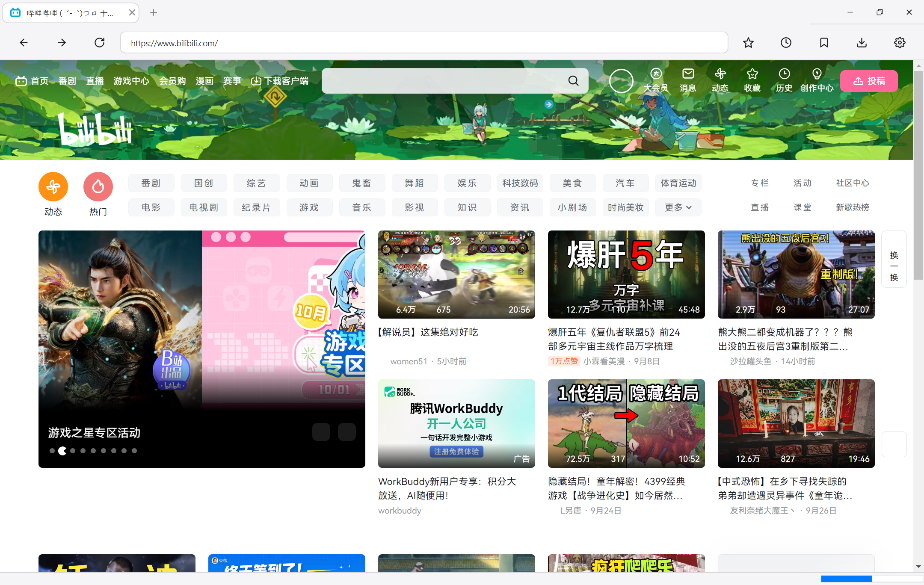This screenshot has width=924, height=585.
Task: Click the last carousel indicator dot
Action: (134, 451)
